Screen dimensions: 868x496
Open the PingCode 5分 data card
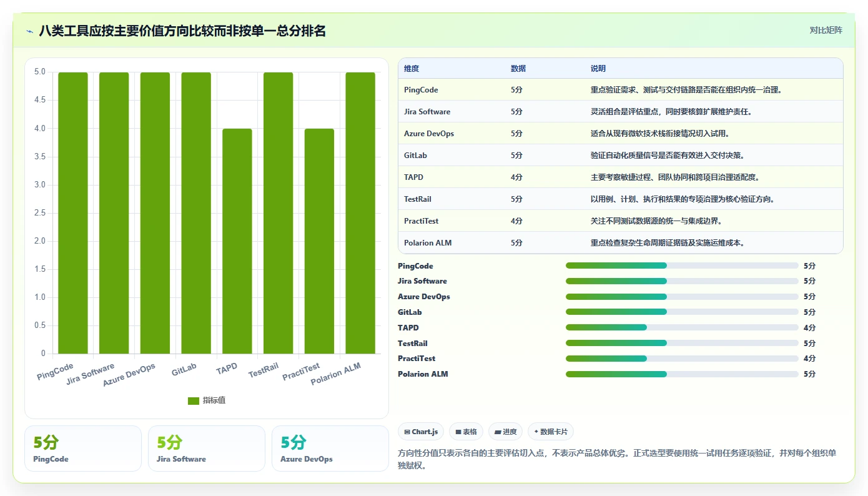pos(83,449)
